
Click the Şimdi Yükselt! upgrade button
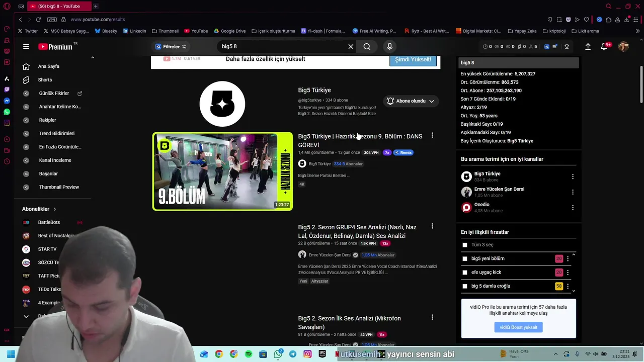point(413,59)
